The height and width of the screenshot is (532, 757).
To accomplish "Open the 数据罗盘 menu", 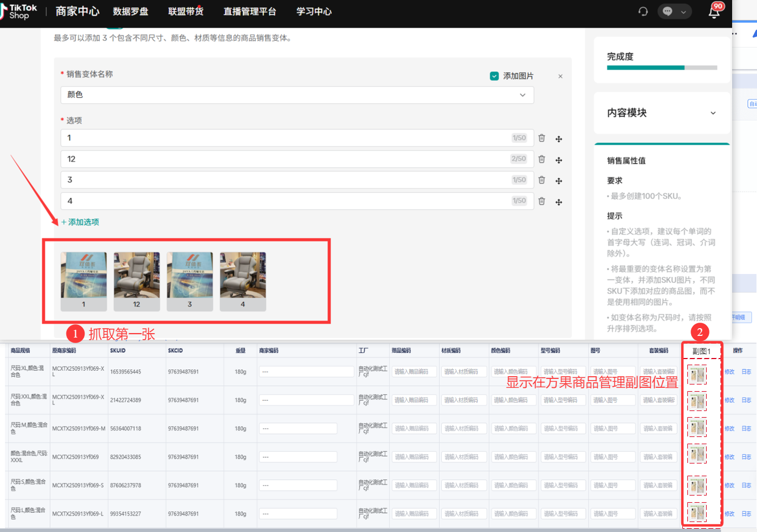I will coord(130,12).
